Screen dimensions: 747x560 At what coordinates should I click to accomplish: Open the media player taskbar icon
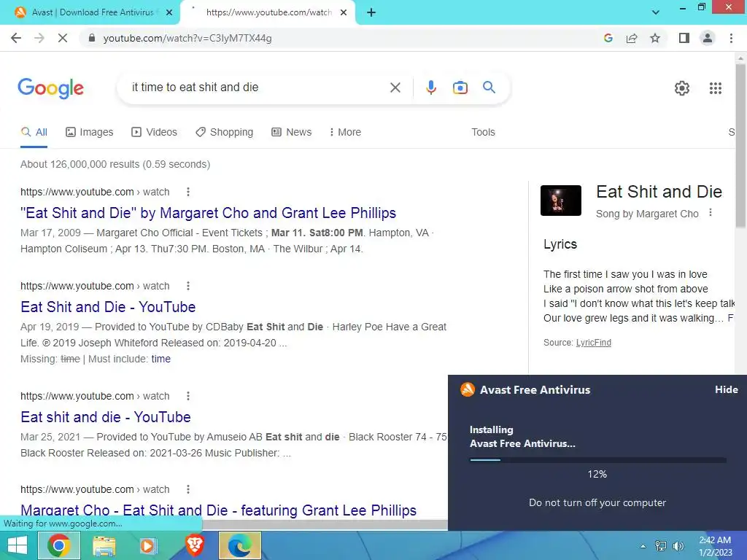click(147, 545)
